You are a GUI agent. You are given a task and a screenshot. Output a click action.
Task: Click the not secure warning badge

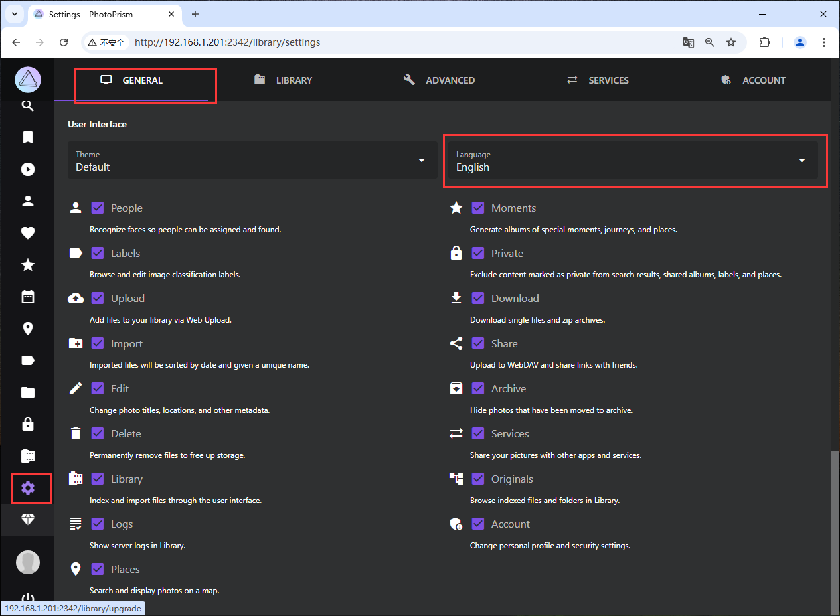106,42
